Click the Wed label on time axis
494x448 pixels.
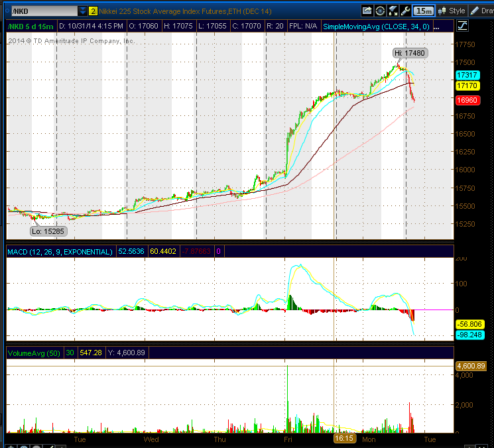pos(151,439)
